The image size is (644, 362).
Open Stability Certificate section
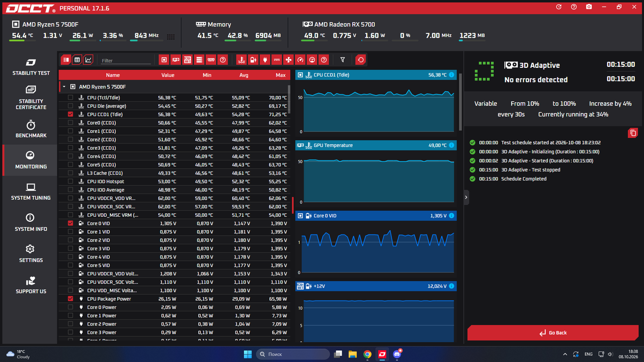point(31,98)
